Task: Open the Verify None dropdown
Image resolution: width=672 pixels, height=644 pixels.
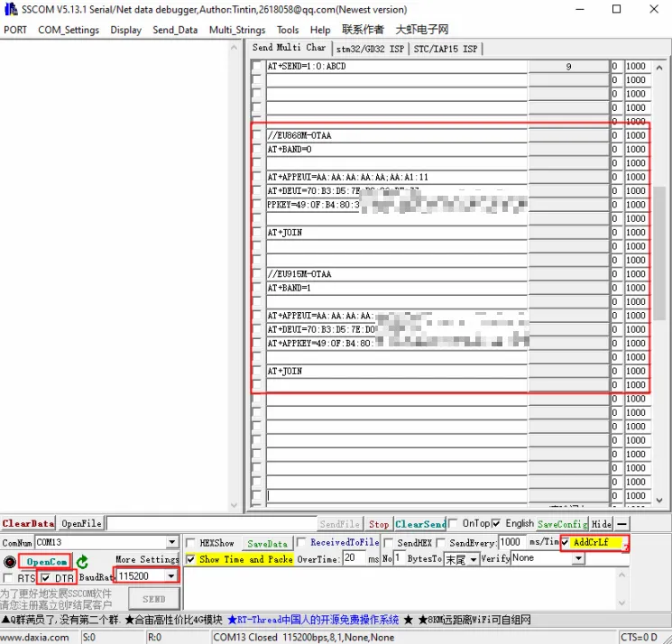Action: click(577, 559)
